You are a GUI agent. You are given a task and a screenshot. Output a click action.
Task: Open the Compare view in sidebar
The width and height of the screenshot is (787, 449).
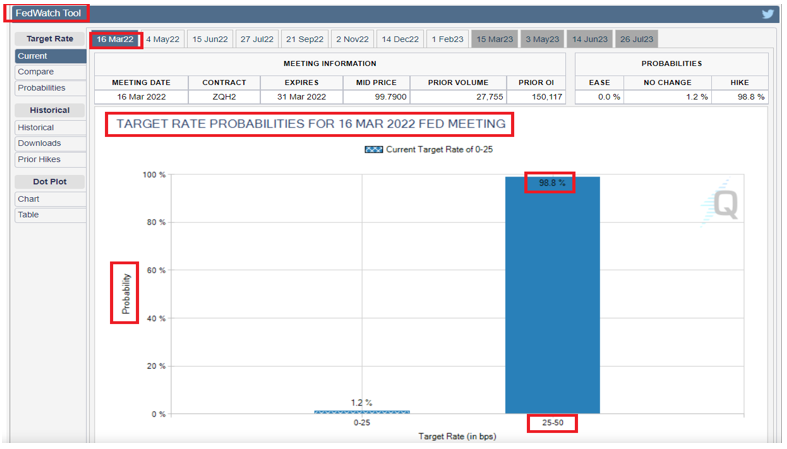point(50,72)
